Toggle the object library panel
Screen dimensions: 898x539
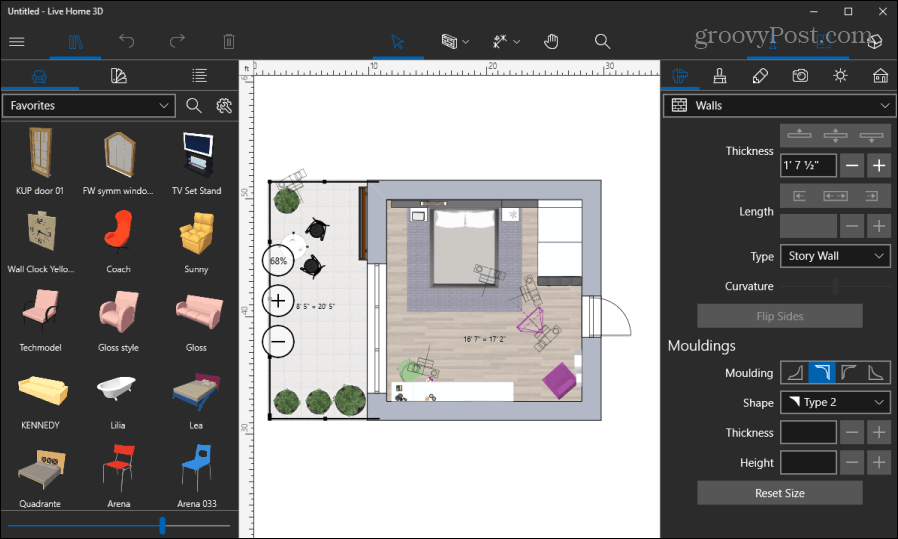76,41
